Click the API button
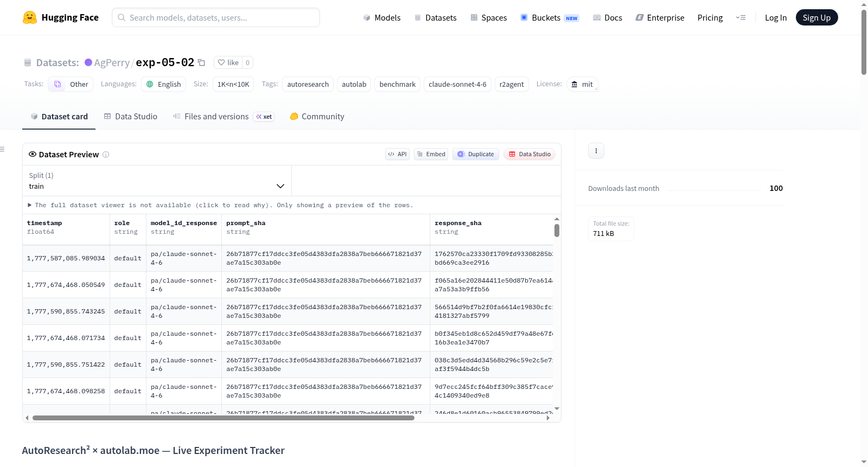This screenshot has width=868, height=467. (397, 154)
